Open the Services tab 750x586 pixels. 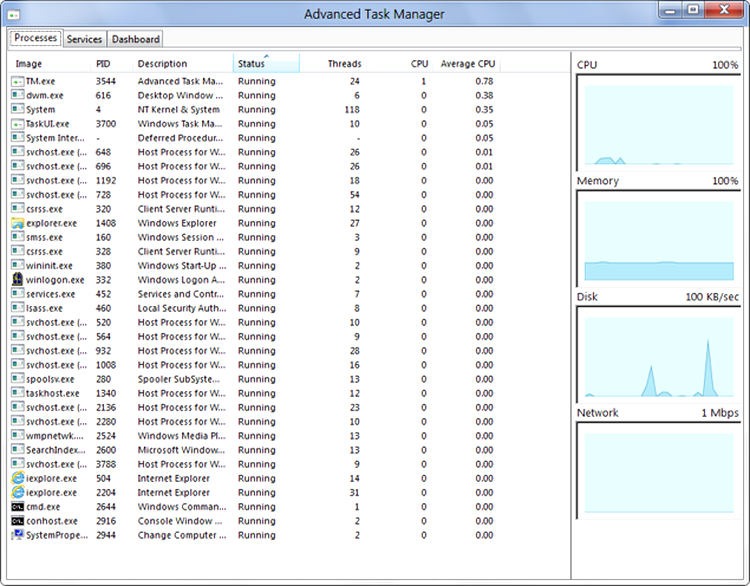click(x=84, y=39)
